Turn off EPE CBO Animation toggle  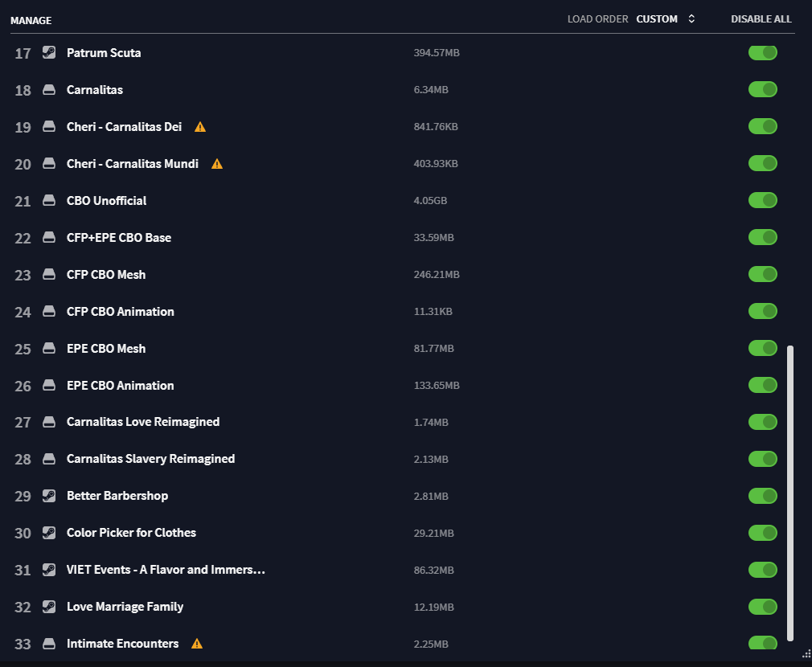pyautogui.click(x=763, y=385)
